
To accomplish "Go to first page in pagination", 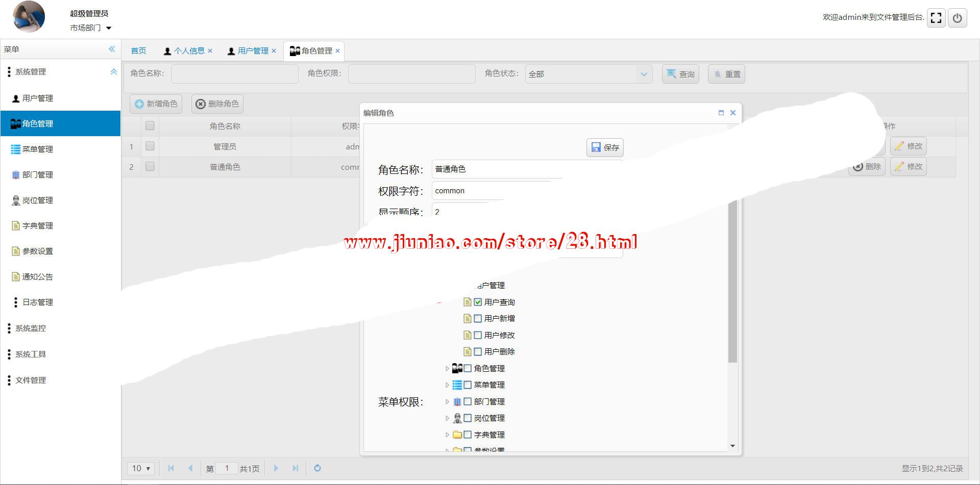I will 171,468.
